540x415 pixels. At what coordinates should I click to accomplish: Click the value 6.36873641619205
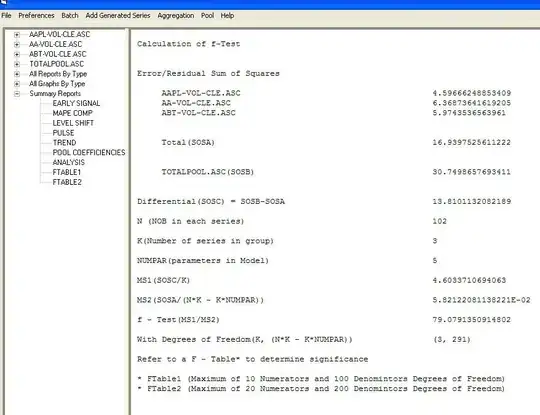pos(472,103)
